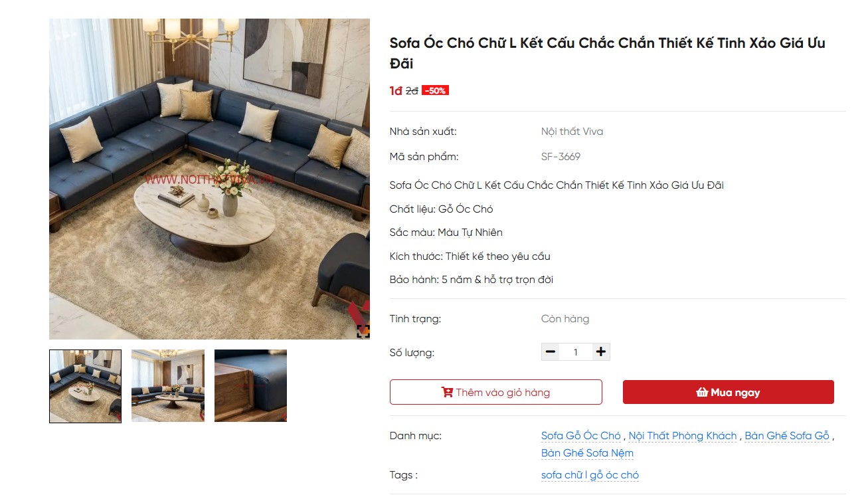Select the third close-up wood thumbnail
868x495 pixels.
[250, 386]
